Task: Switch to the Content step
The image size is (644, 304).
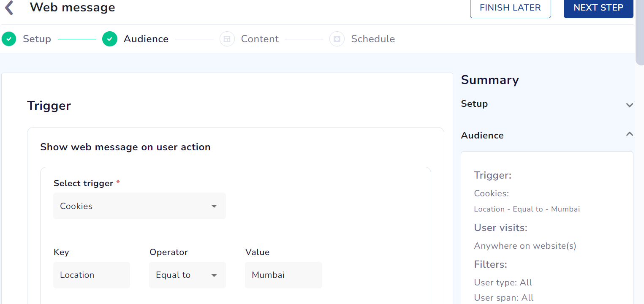Action: click(260, 39)
